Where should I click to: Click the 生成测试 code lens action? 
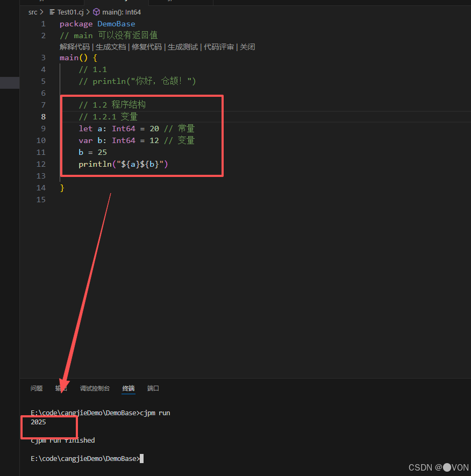tap(183, 47)
